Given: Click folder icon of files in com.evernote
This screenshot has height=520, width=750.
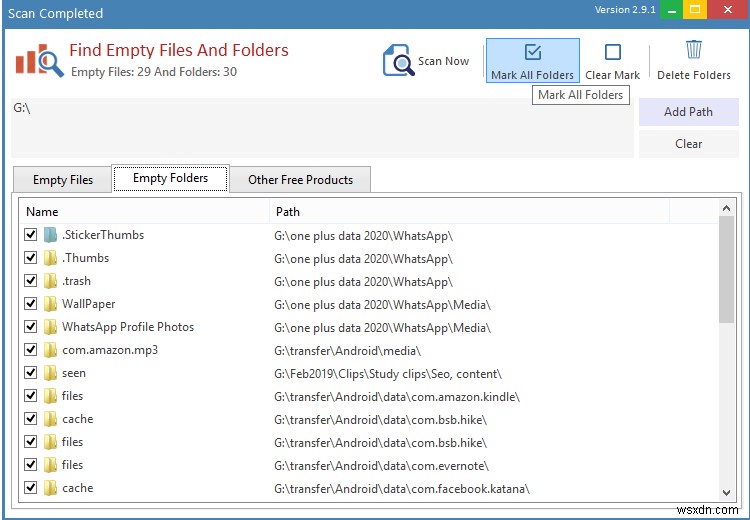Looking at the screenshot, I should click(50, 465).
